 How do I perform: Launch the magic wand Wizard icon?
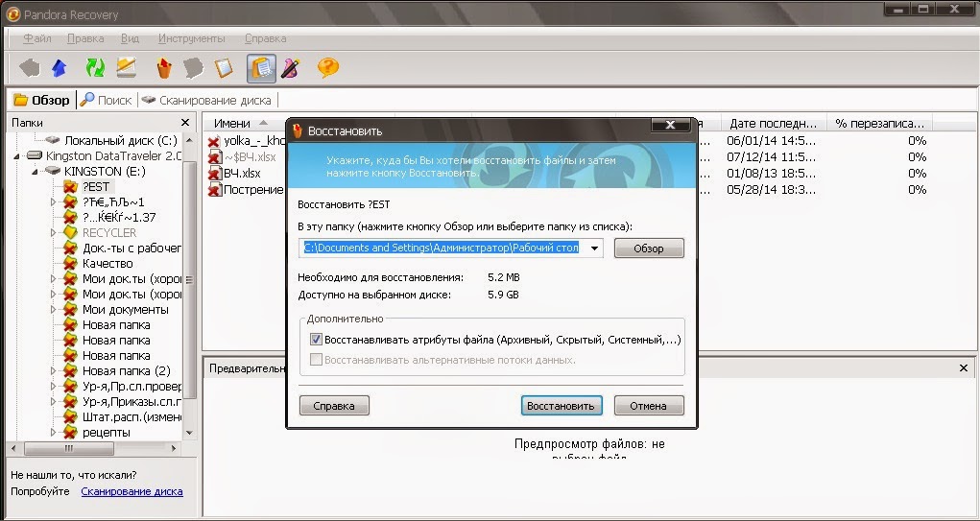click(x=291, y=68)
